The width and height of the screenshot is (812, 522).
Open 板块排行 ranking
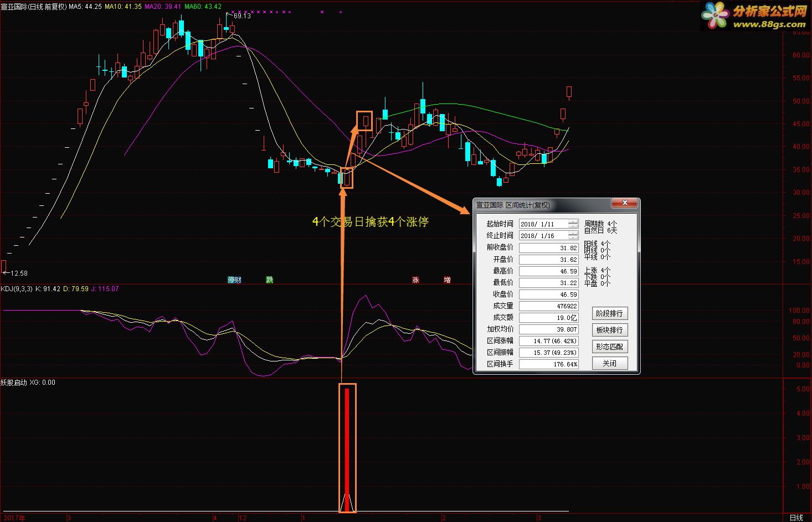pyautogui.click(x=609, y=330)
